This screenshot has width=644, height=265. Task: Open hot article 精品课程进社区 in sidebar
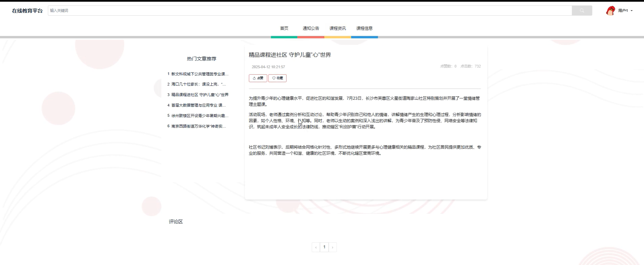coord(198,95)
